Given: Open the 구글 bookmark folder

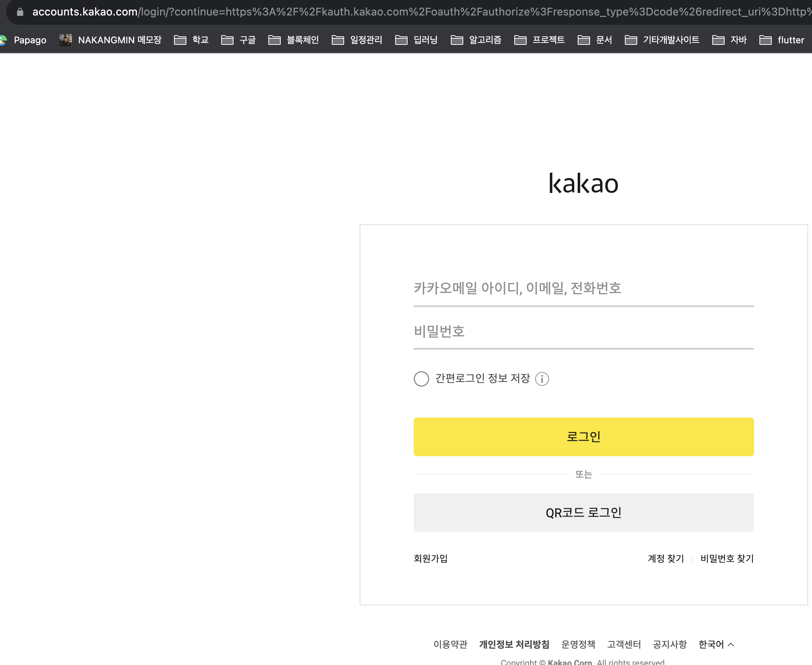Looking at the screenshot, I should click(238, 40).
